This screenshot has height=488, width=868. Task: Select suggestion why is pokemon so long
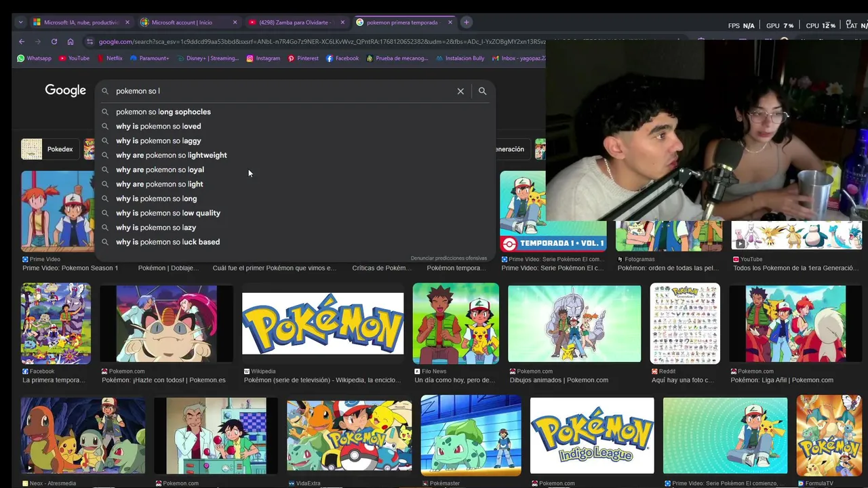click(x=295, y=199)
